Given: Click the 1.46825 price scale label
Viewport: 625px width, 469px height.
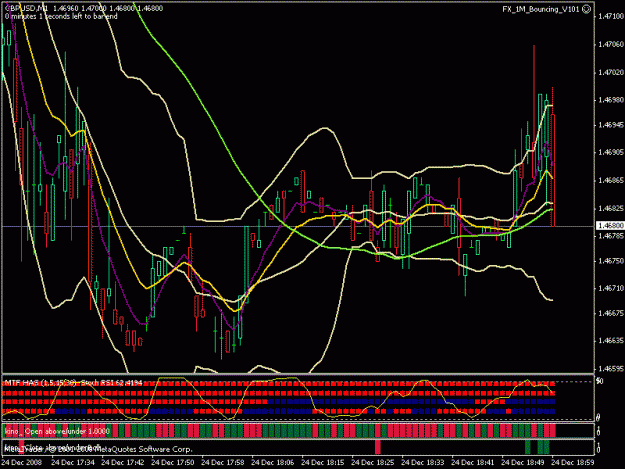Looking at the screenshot, I should pos(610,208).
